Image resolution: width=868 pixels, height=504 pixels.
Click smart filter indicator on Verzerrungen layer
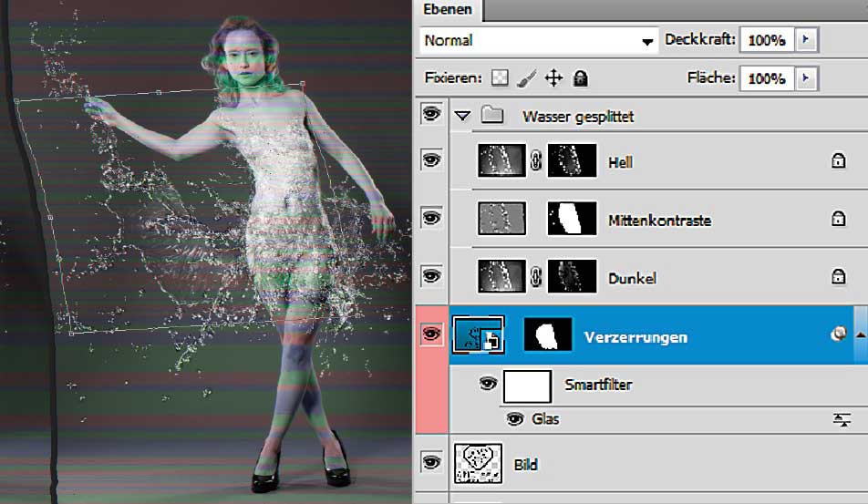pyautogui.click(x=837, y=335)
